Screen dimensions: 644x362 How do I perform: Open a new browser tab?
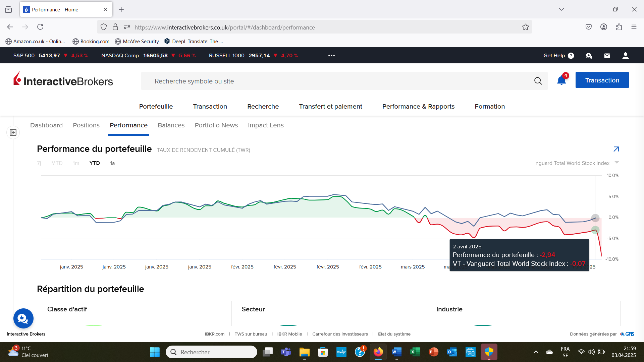[121, 10]
